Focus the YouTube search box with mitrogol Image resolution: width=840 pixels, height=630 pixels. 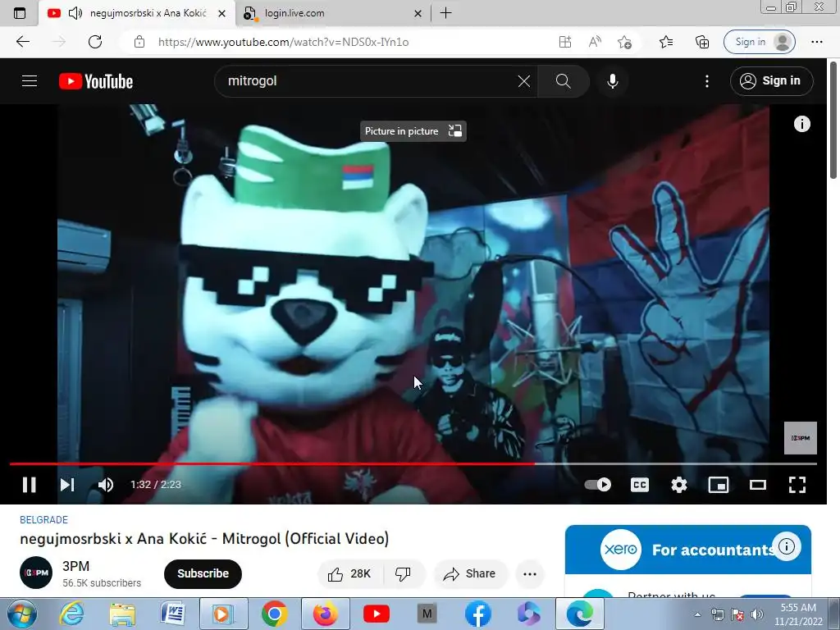[370, 81]
